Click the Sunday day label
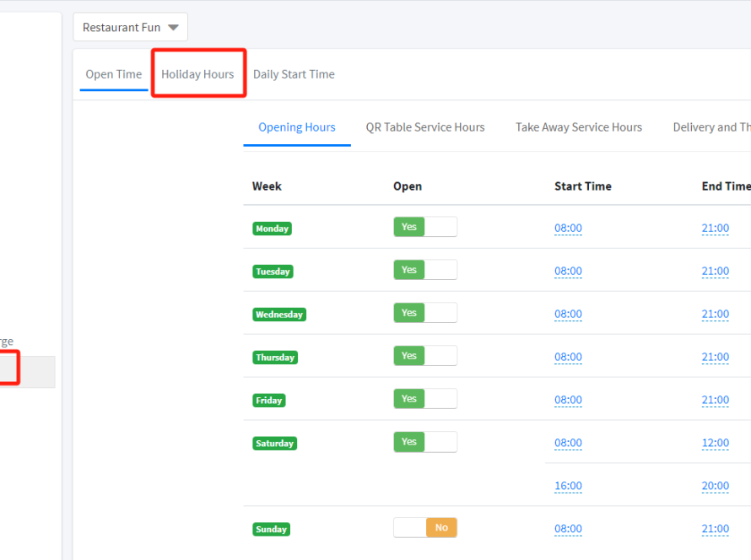751x560 pixels. tap(272, 530)
